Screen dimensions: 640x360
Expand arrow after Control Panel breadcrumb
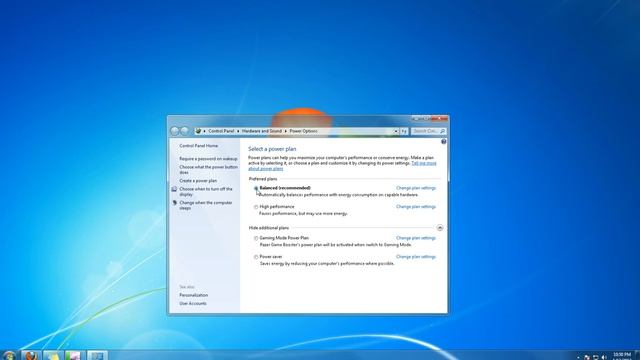pyautogui.click(x=238, y=131)
